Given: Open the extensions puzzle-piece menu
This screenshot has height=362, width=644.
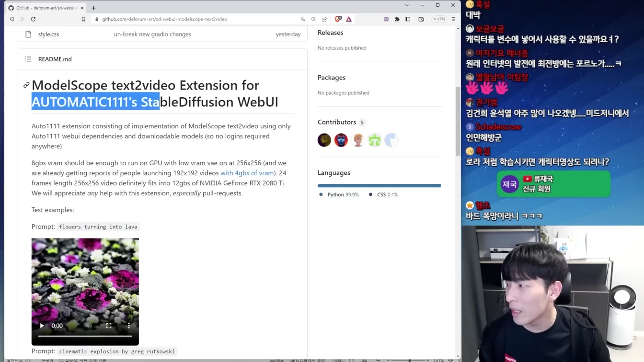Looking at the screenshot, I should (397, 19).
